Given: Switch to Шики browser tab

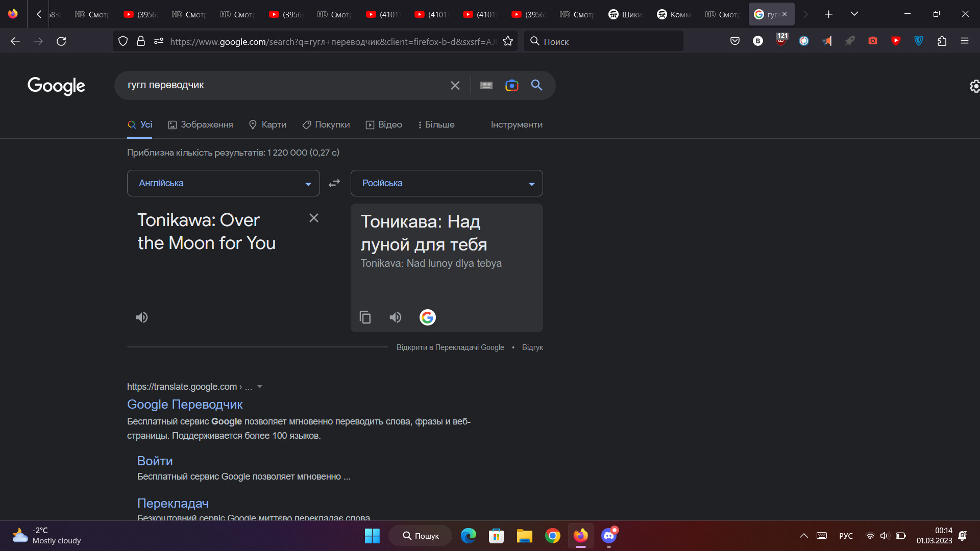Looking at the screenshot, I should click(626, 14).
